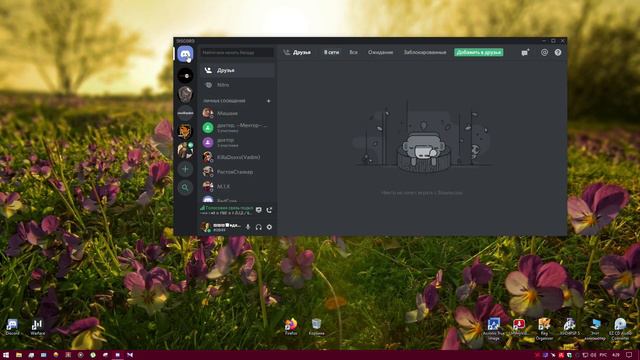Select the Корзина desktop icon
The height and width of the screenshot is (360, 640).
pyautogui.click(x=316, y=327)
